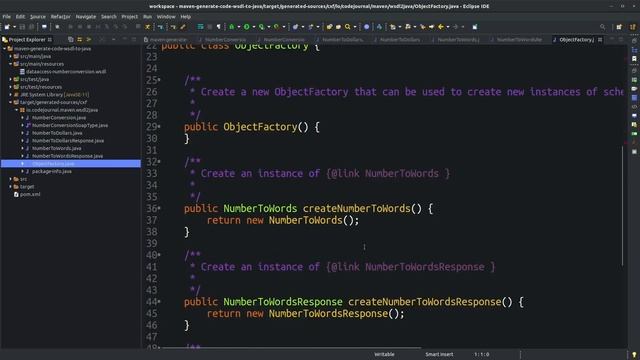Fold the createNumberToWords method at line 36
Viewport: 640px width, 360px height.
(159, 209)
